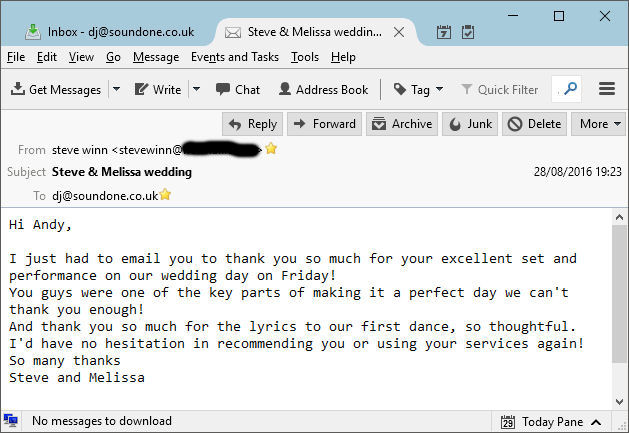Click the Junk button with flame icon

(469, 124)
